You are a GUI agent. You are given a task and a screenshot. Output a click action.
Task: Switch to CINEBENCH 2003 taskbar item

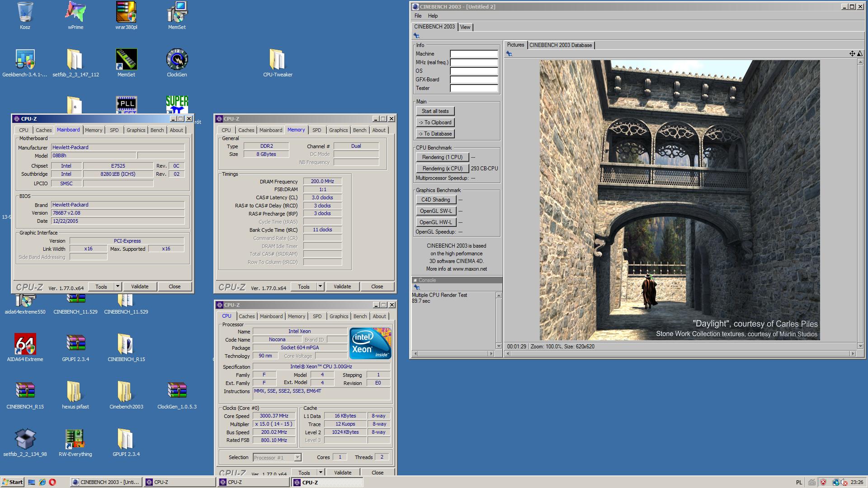pos(106,482)
